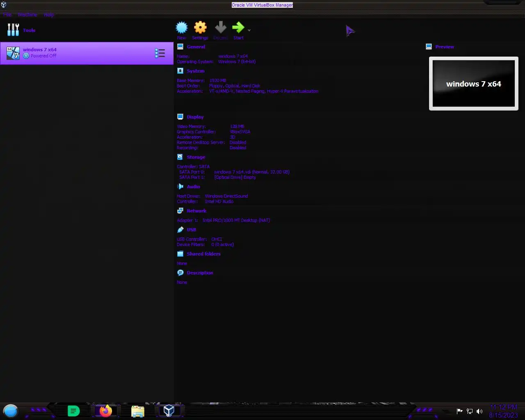Click the Video Memory value 128 MB
The height and width of the screenshot is (420, 525).
click(x=237, y=126)
